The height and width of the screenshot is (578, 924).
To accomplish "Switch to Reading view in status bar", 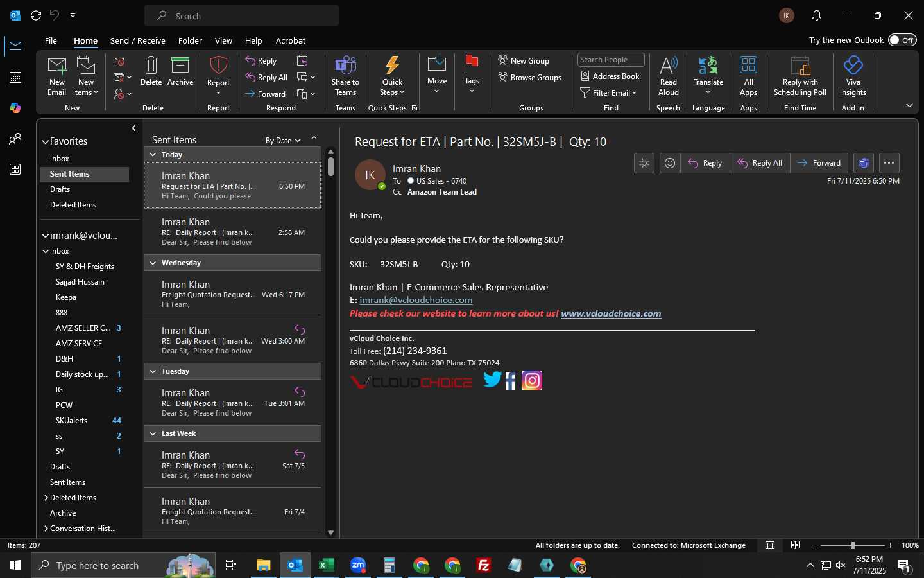I will point(796,545).
